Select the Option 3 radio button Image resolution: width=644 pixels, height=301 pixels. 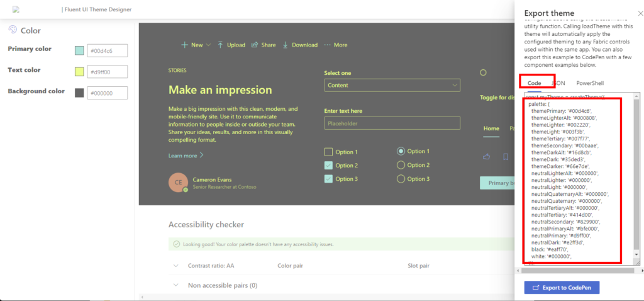[401, 179]
